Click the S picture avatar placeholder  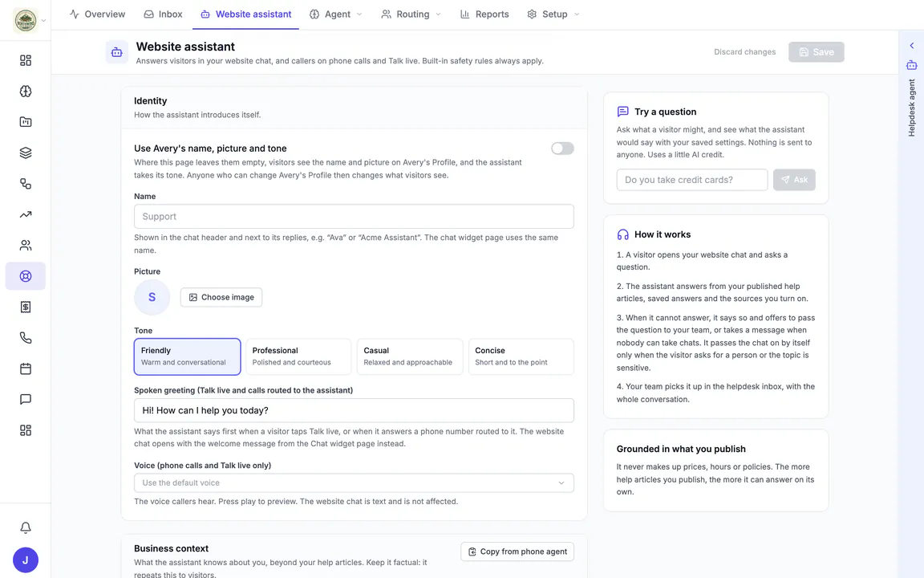(152, 297)
